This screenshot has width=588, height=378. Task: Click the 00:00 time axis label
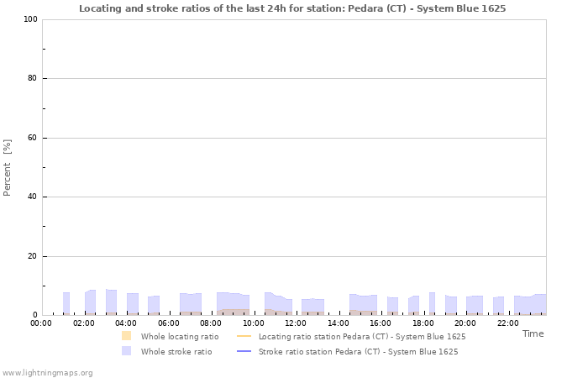41,323
